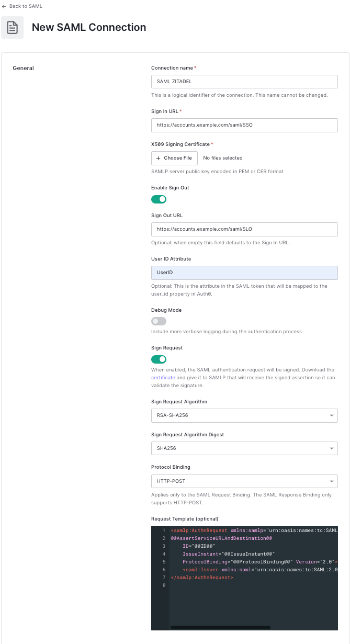Enable Debug Mode for verbose logging

click(159, 321)
